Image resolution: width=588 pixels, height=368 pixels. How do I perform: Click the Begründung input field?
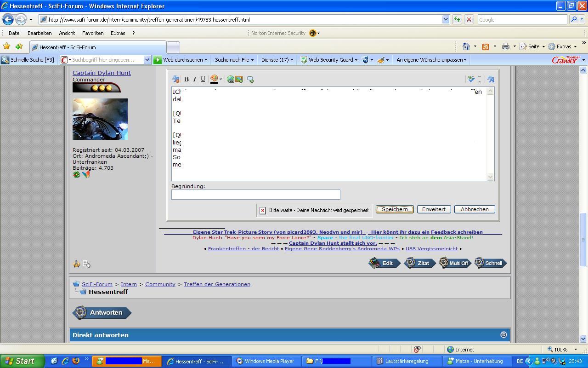click(255, 195)
